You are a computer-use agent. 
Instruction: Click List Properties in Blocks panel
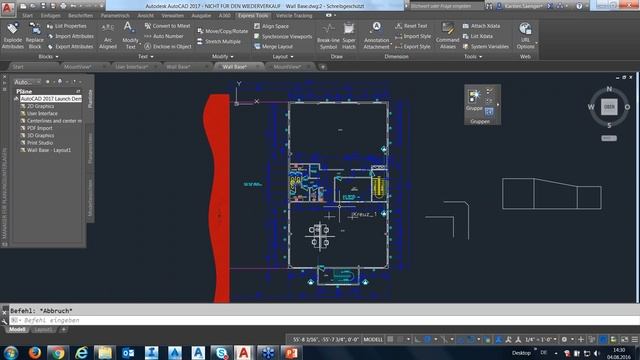67,26
